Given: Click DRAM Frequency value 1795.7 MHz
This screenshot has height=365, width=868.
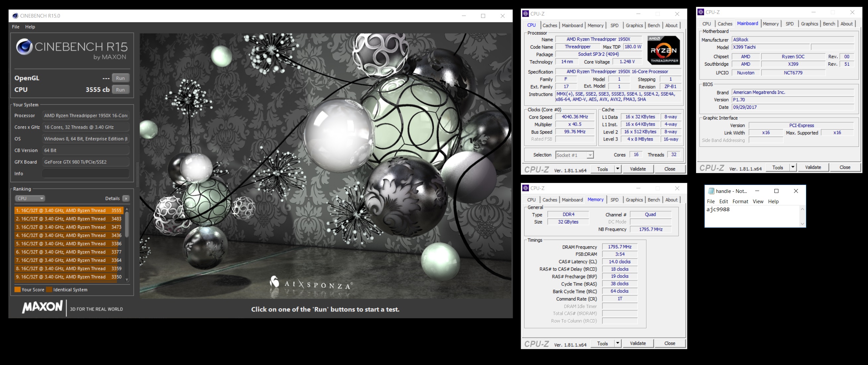Looking at the screenshot, I should pyautogui.click(x=619, y=247).
